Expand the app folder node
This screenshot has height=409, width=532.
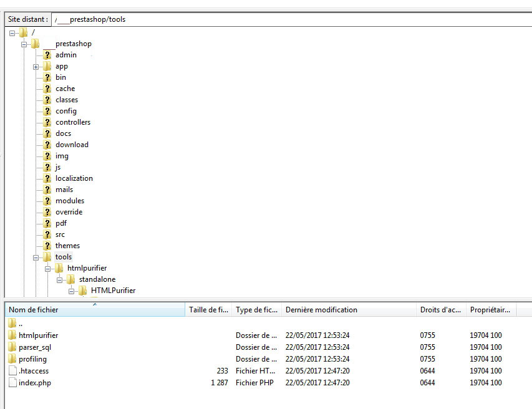[x=36, y=67]
